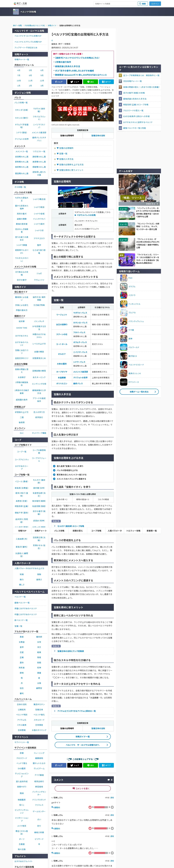This screenshot has height=868, width=174.
Task: Open the パルワールド game icon
Action: point(124,347)
